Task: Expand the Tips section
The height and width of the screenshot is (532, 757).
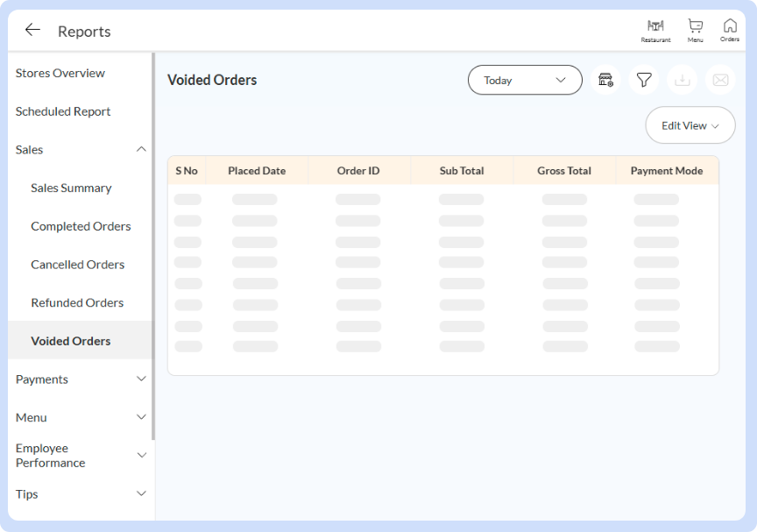Action: (141, 494)
